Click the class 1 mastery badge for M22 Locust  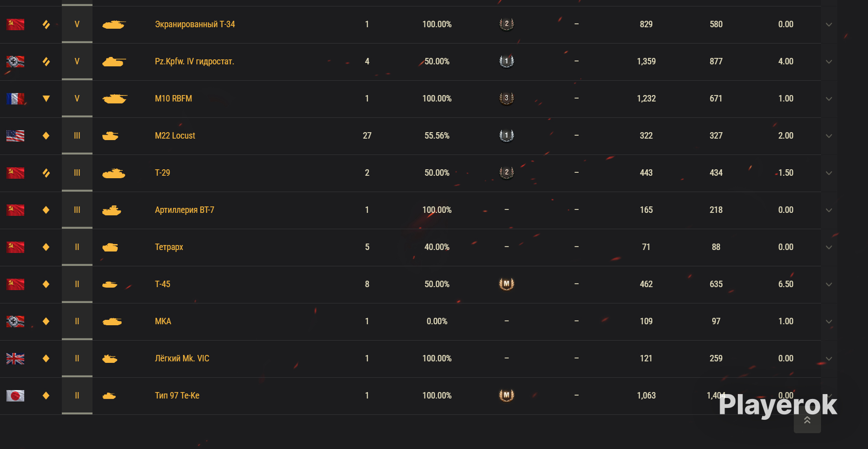click(506, 136)
